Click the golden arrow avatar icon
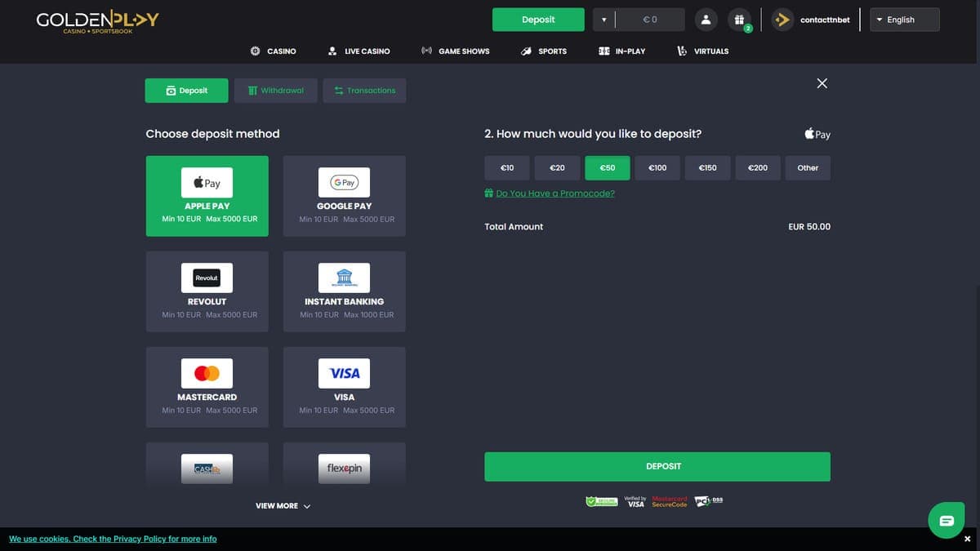 point(782,20)
